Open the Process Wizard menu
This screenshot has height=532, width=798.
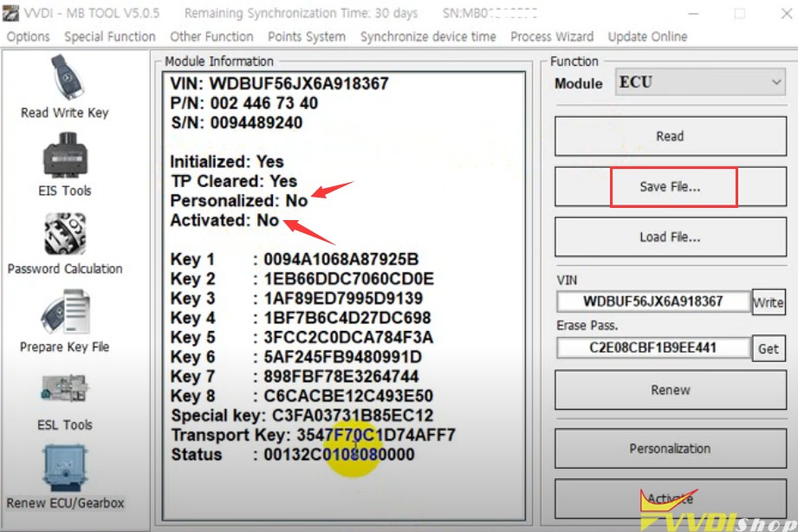(552, 36)
